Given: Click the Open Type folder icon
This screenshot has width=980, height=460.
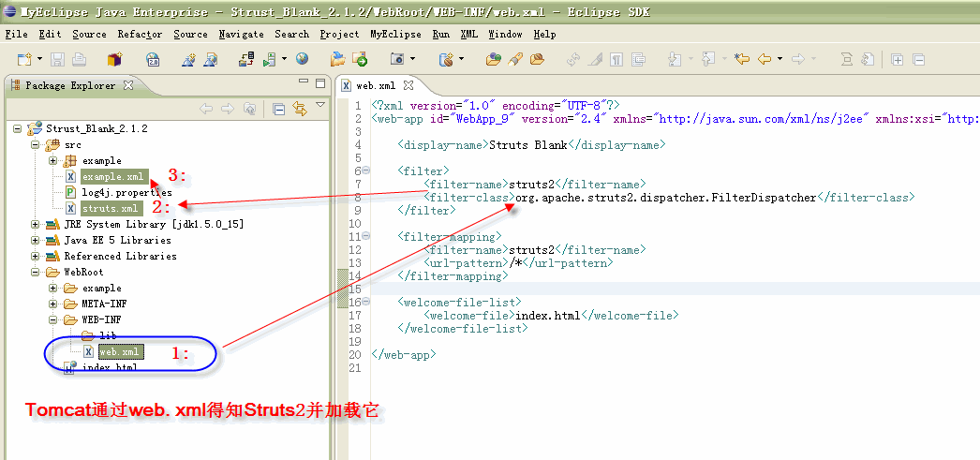Looking at the screenshot, I should pyautogui.click(x=494, y=59).
